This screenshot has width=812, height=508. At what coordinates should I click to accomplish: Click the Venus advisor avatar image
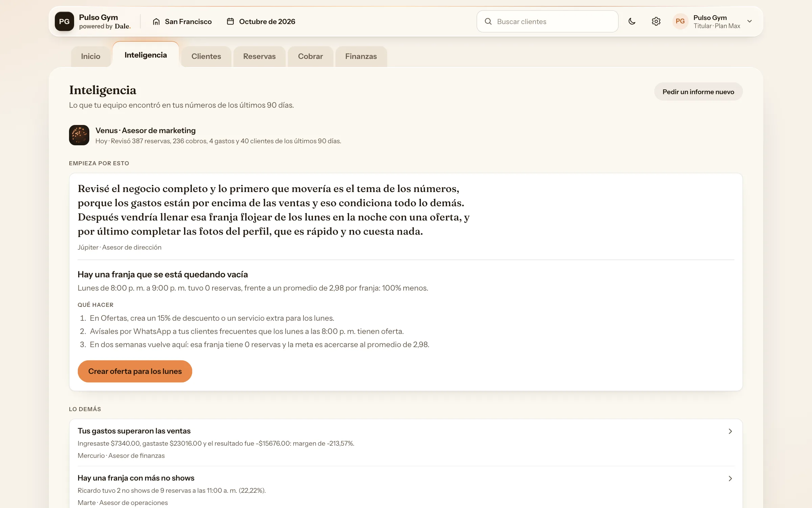(x=79, y=135)
